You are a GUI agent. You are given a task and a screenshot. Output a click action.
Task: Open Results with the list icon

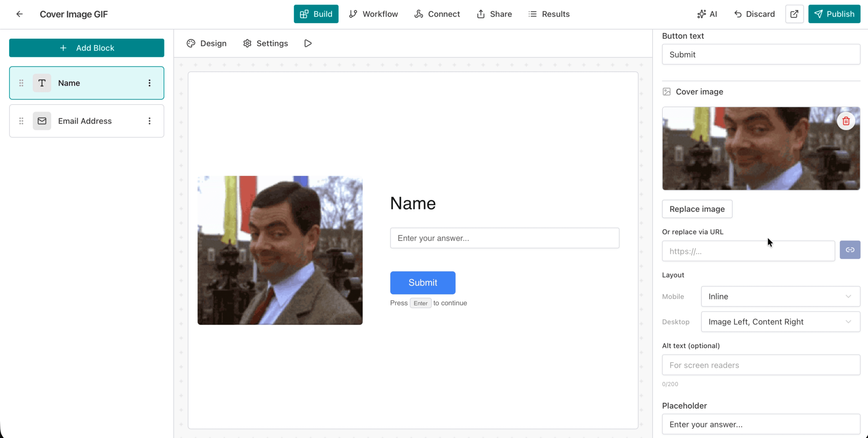(x=532, y=14)
